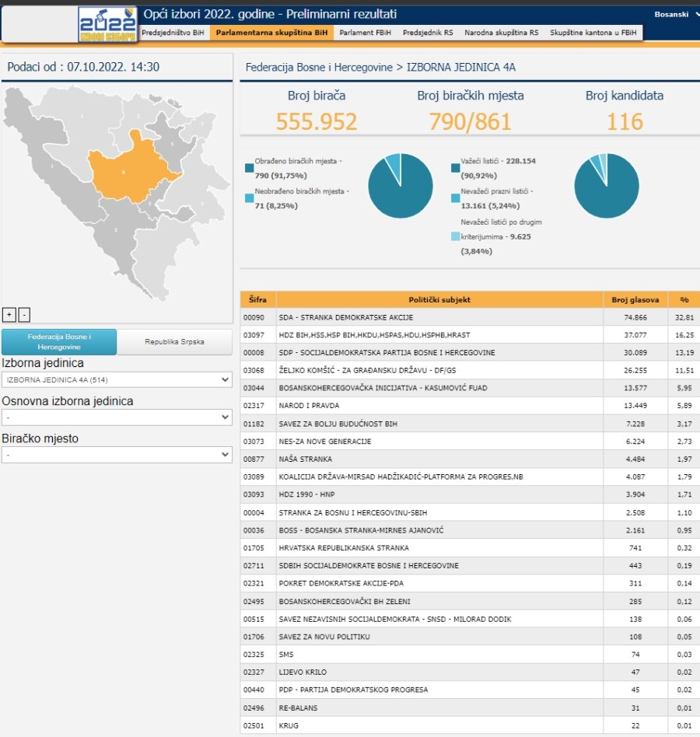Click the 2022 Opći izbori logo
This screenshot has width=700, height=737.
coord(107,25)
